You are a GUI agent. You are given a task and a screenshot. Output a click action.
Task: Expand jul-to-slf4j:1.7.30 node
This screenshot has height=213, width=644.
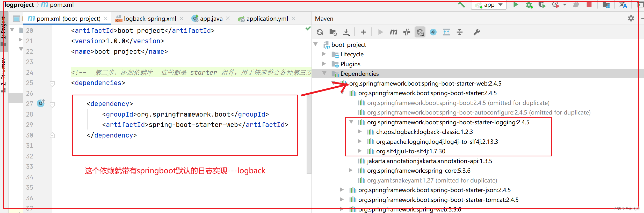click(359, 151)
